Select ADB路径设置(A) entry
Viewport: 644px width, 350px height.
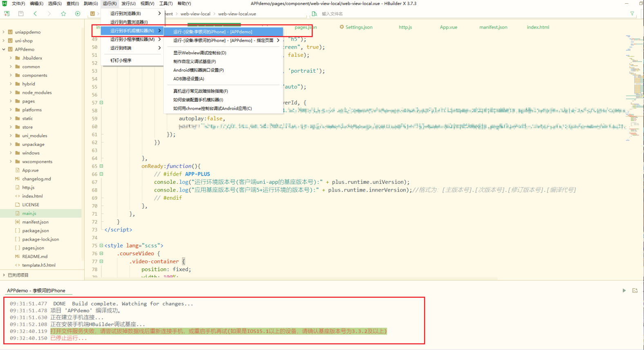[223, 79]
